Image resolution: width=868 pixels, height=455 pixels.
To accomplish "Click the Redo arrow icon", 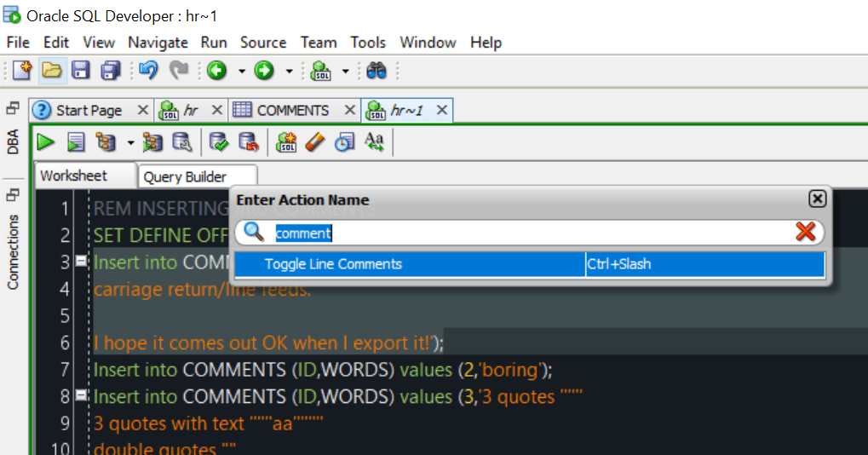I will click(179, 71).
